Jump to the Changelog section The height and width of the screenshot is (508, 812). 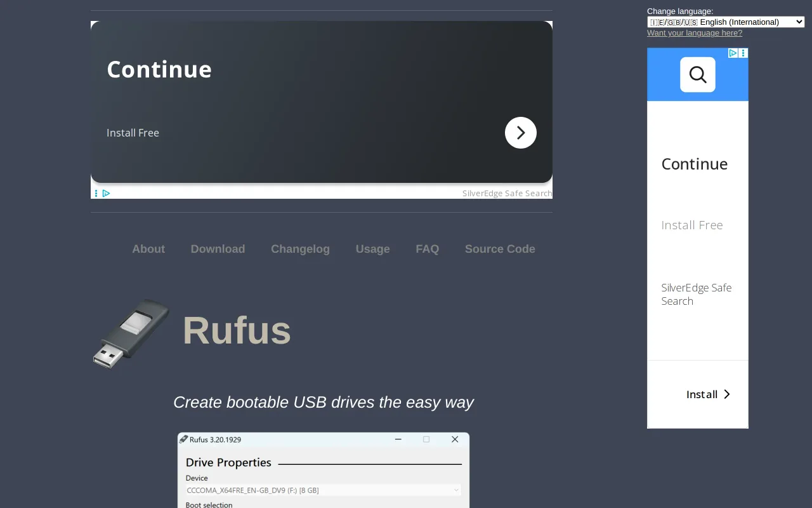(x=300, y=249)
